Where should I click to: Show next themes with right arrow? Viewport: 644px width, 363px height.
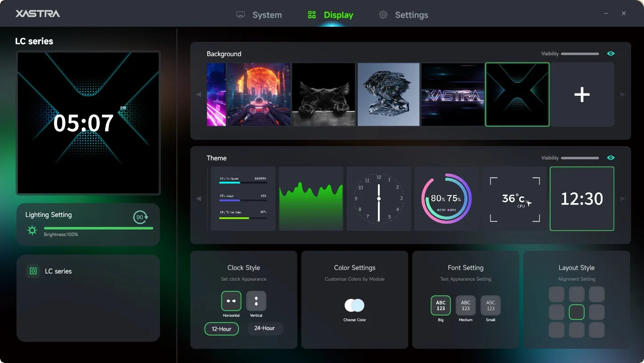tap(623, 199)
